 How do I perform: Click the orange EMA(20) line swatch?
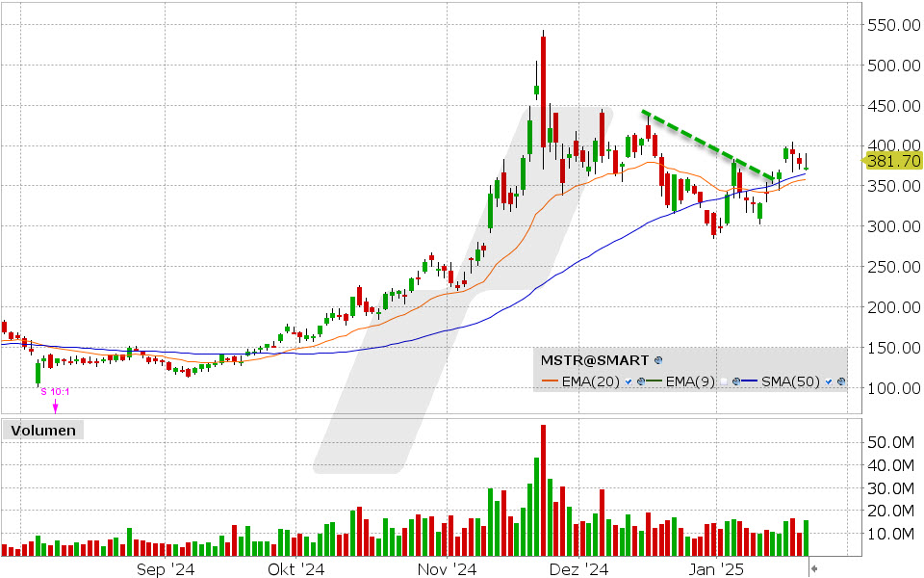coord(550,381)
